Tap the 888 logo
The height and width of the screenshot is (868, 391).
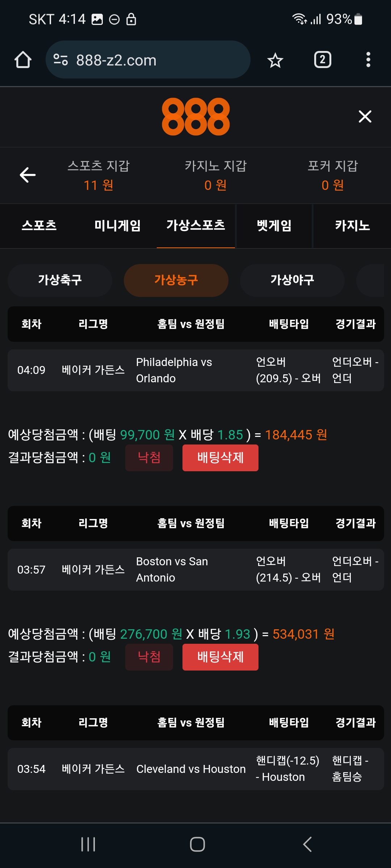tap(195, 116)
